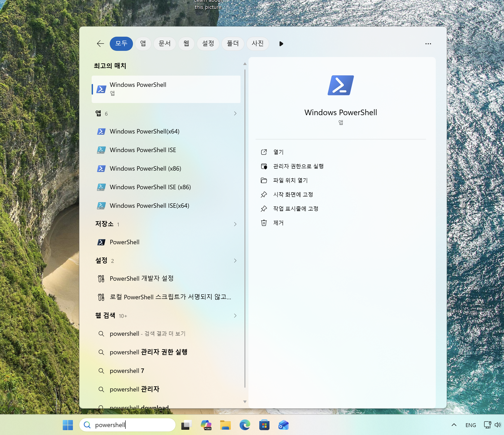Click the volume speaker tray icon

point(498,425)
